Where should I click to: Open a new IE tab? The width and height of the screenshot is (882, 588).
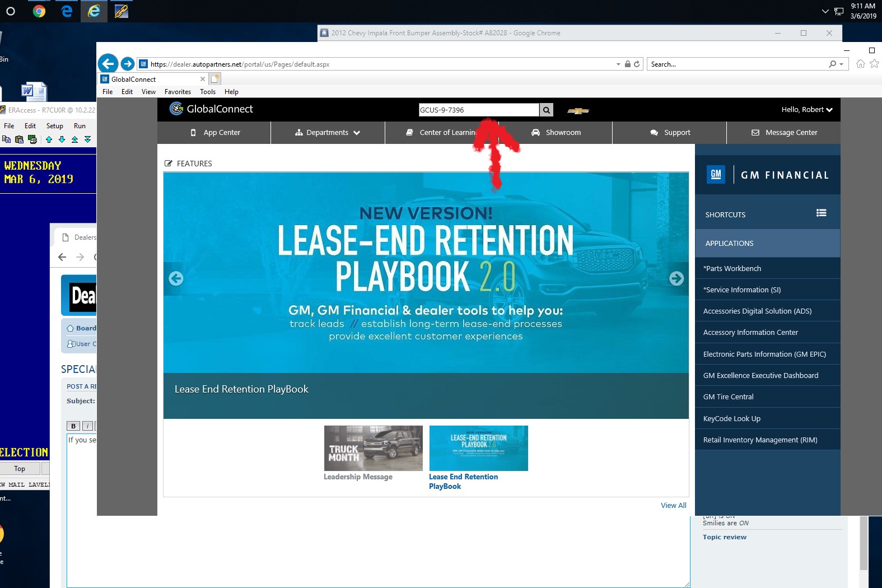click(x=216, y=79)
